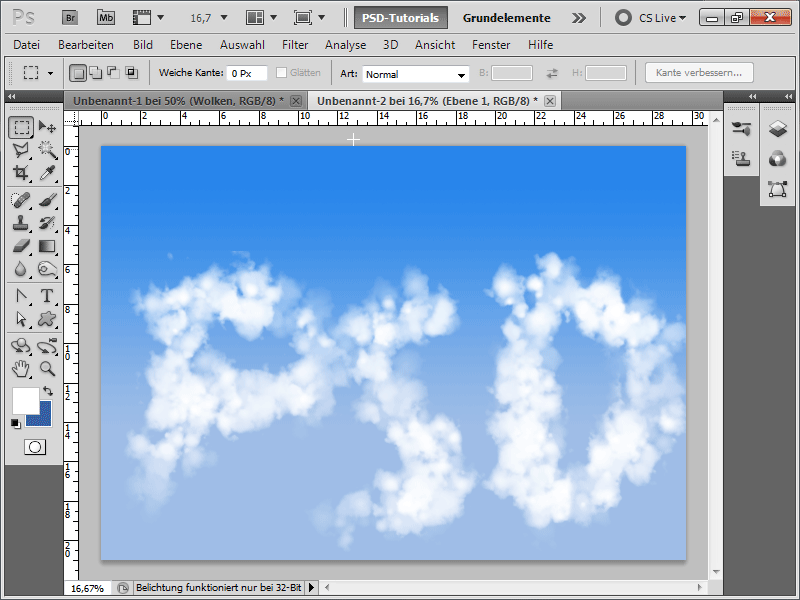The image size is (800, 600).
Task: Select the Eyedropper tool
Action: click(47, 173)
